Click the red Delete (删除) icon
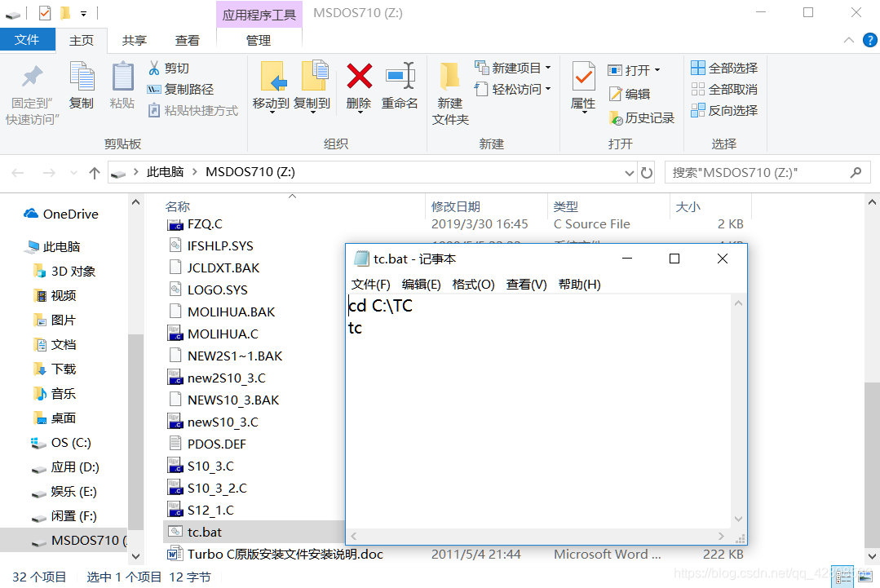The width and height of the screenshot is (880, 588). click(359, 77)
